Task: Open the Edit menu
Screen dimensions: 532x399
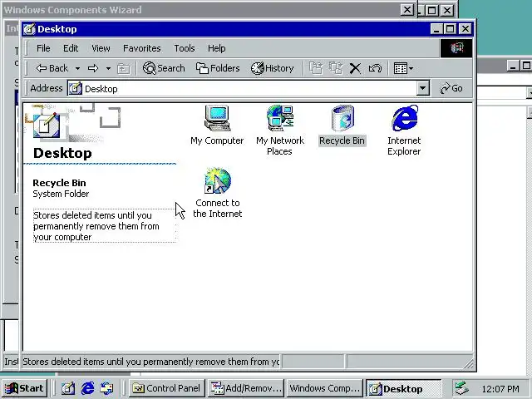Action: 71,48
